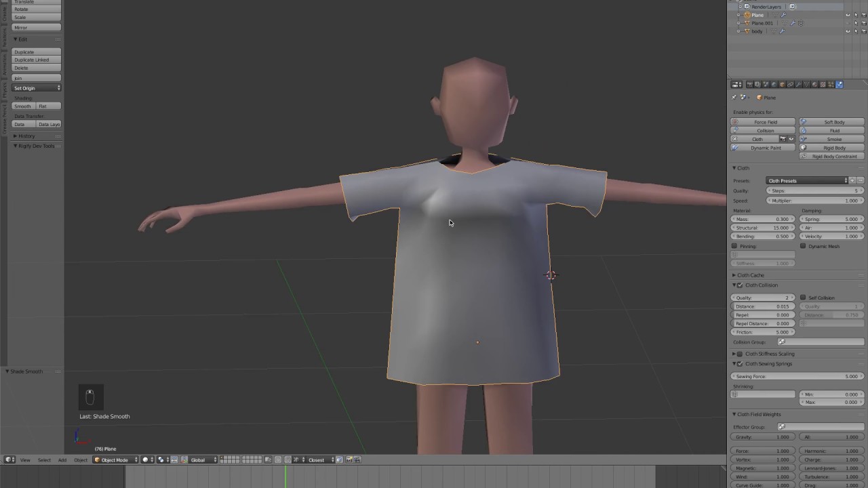The width and height of the screenshot is (868, 488).
Task: Open the Particles properties tab
Action: [831, 85]
